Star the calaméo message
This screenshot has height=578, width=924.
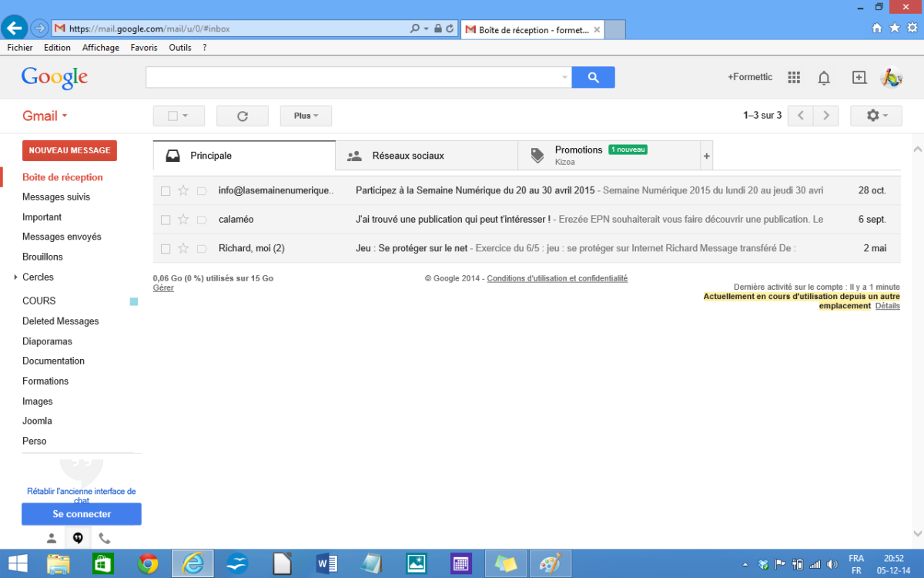[183, 220]
